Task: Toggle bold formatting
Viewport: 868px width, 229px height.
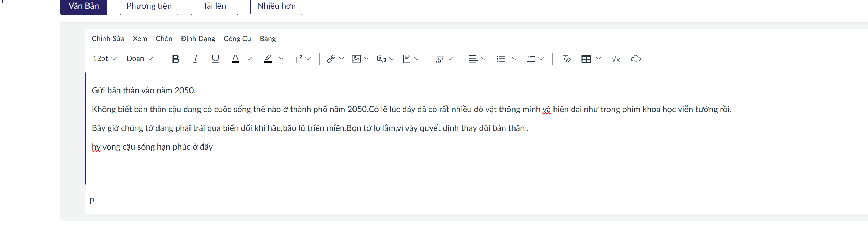Action: (x=176, y=59)
